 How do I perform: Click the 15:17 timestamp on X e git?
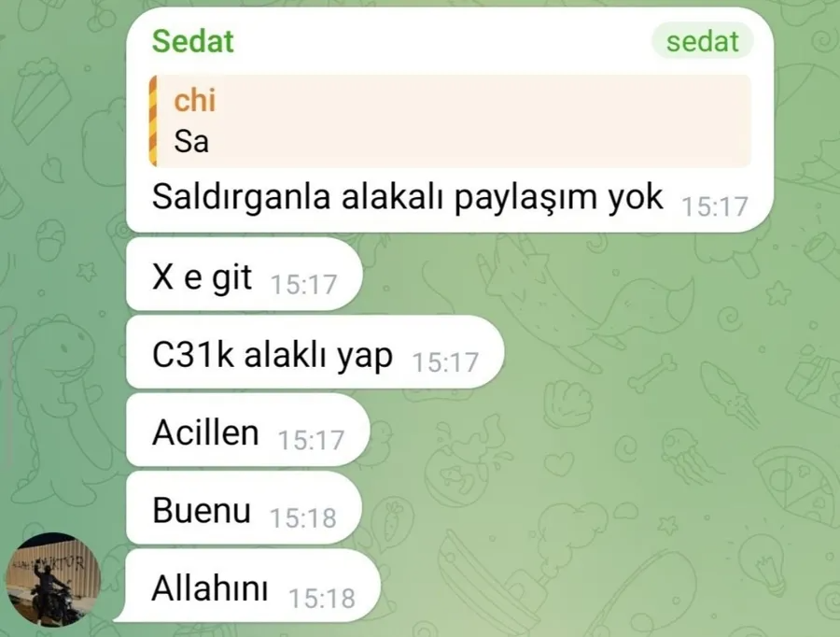(303, 284)
